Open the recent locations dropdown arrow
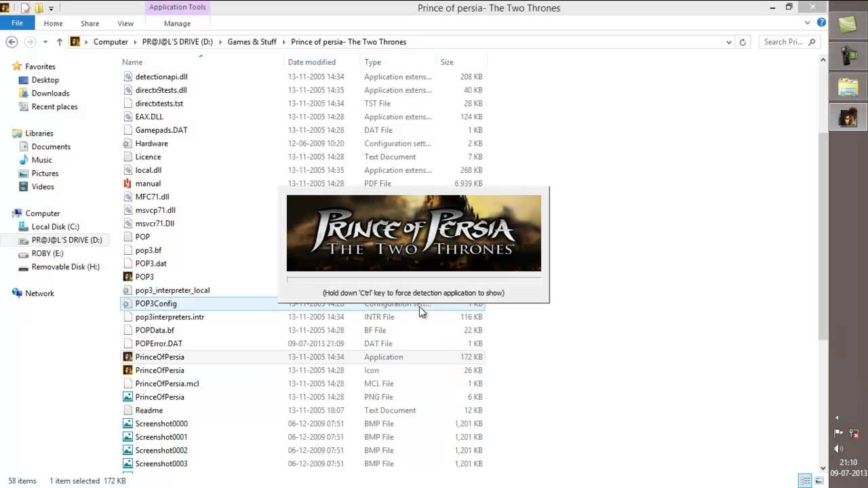The image size is (868, 488). (x=45, y=42)
